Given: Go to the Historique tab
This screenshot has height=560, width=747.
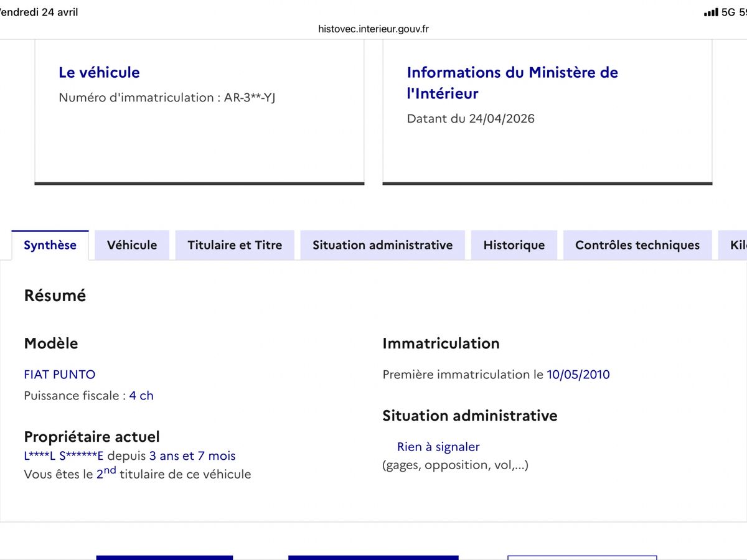Looking at the screenshot, I should [x=514, y=245].
